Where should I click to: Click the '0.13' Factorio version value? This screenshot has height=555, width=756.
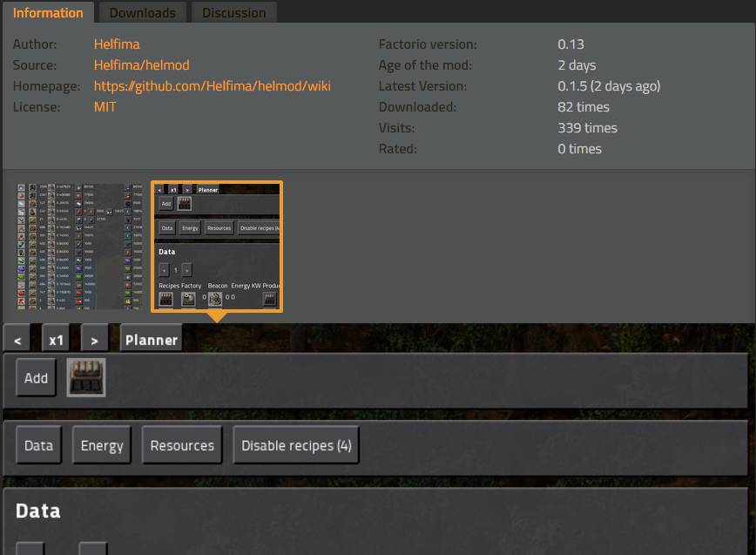pos(570,44)
